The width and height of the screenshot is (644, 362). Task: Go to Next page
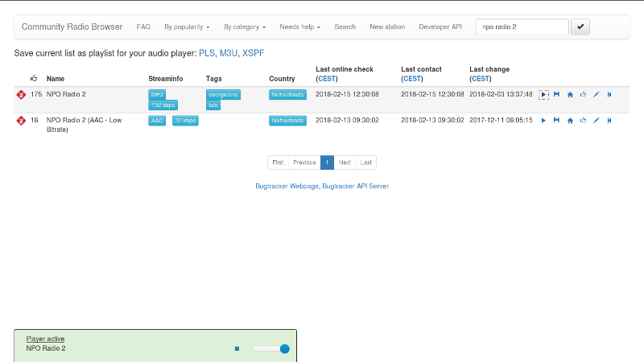[x=345, y=162]
